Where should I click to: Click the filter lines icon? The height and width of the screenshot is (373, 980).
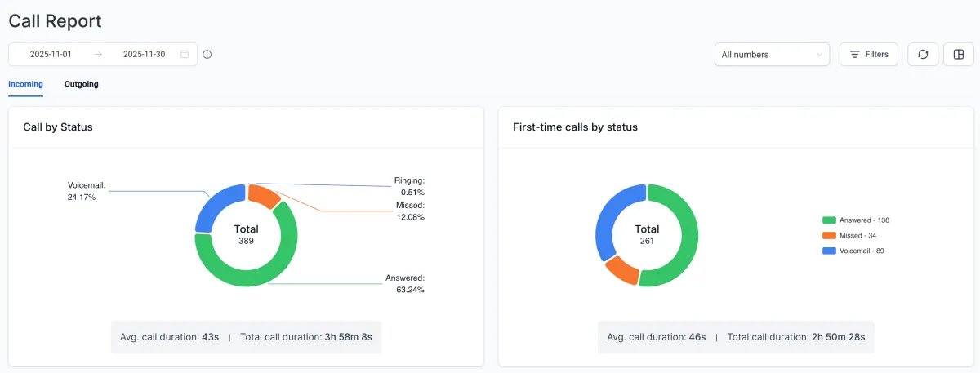tap(854, 55)
